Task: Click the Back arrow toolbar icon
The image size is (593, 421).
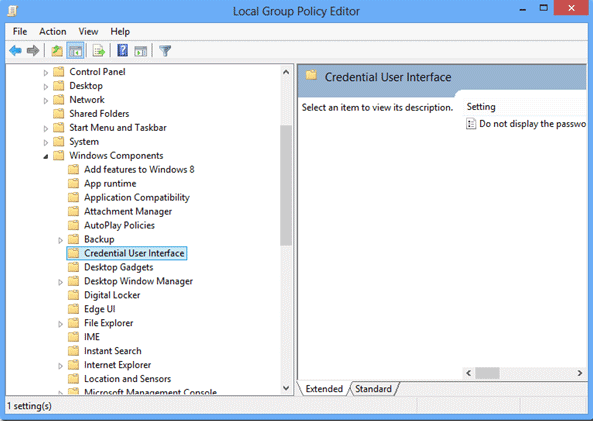Action: (x=16, y=50)
